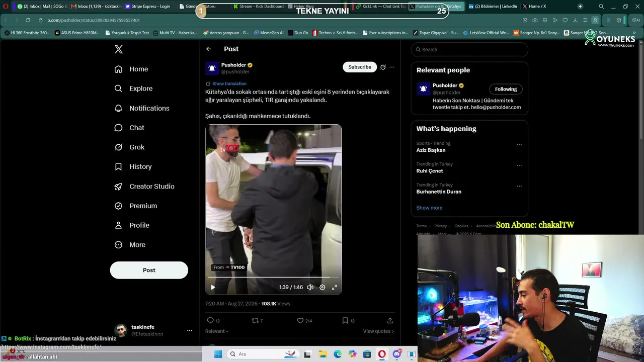Open the Explore page

[133, 88]
